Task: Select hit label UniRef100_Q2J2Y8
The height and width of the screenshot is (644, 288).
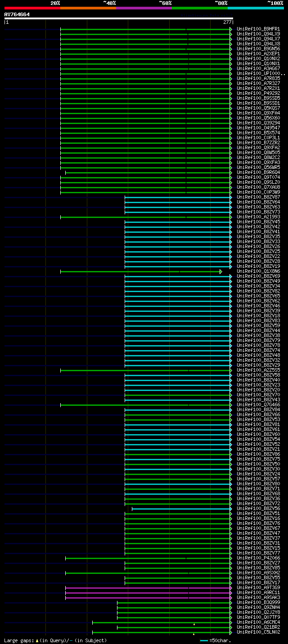Action: pyautogui.click(x=258, y=613)
